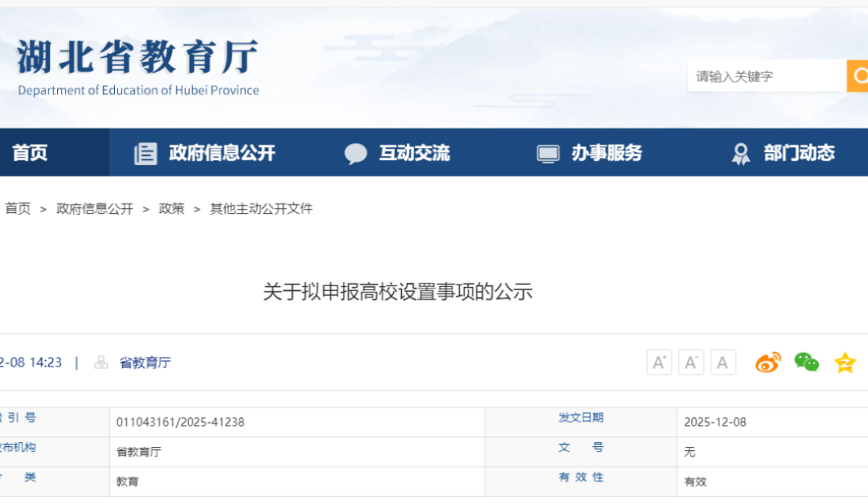Click the 湖北省教育厅 site logo

tap(138, 66)
